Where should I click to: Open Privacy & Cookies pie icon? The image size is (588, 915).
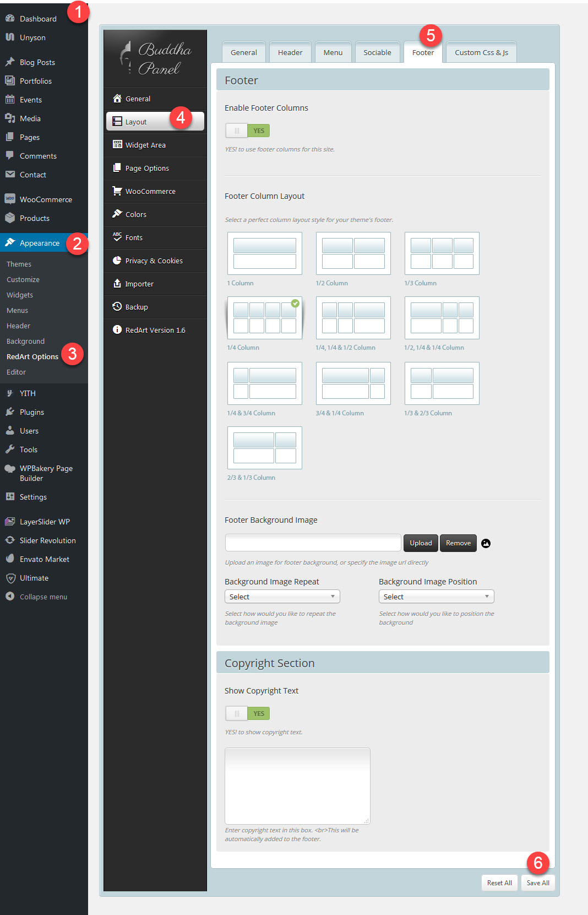(x=117, y=260)
